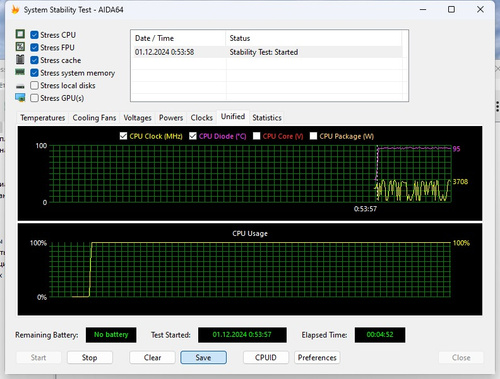Hide the CPU Diode temperature graph line
The image size is (500, 379).
click(193, 136)
